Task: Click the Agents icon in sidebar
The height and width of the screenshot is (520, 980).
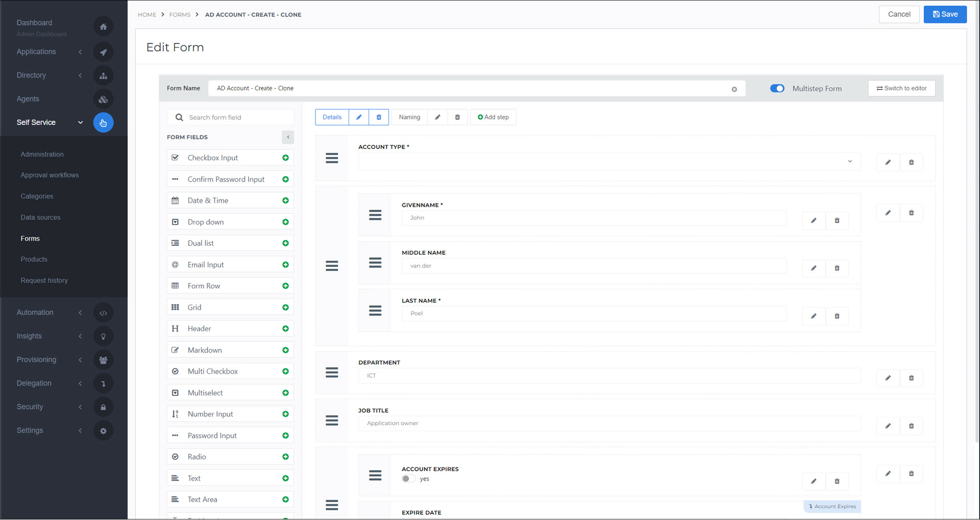Action: (103, 100)
